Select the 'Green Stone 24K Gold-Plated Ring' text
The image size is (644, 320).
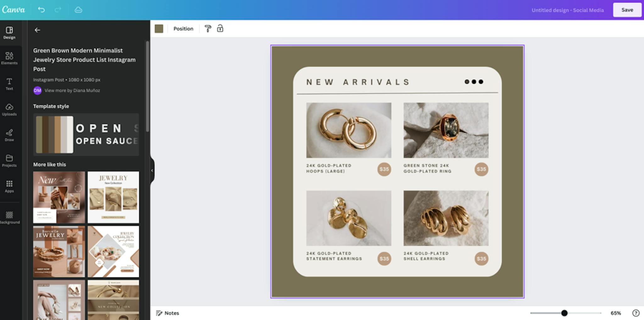coord(428,168)
